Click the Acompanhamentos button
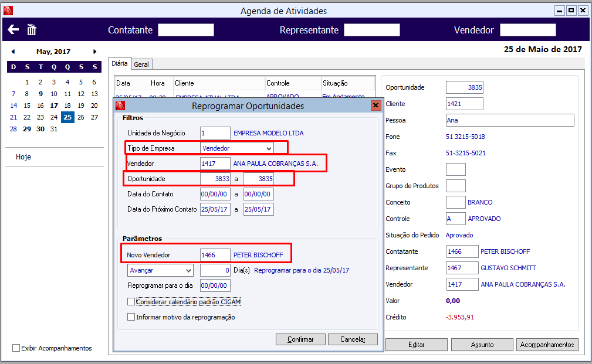The width and height of the screenshot is (592, 364). click(547, 345)
